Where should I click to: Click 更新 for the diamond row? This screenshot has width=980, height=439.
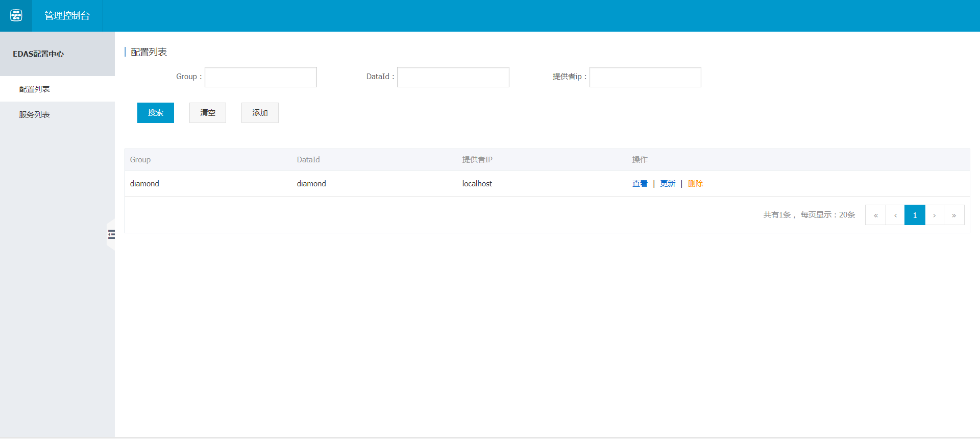pyautogui.click(x=668, y=184)
